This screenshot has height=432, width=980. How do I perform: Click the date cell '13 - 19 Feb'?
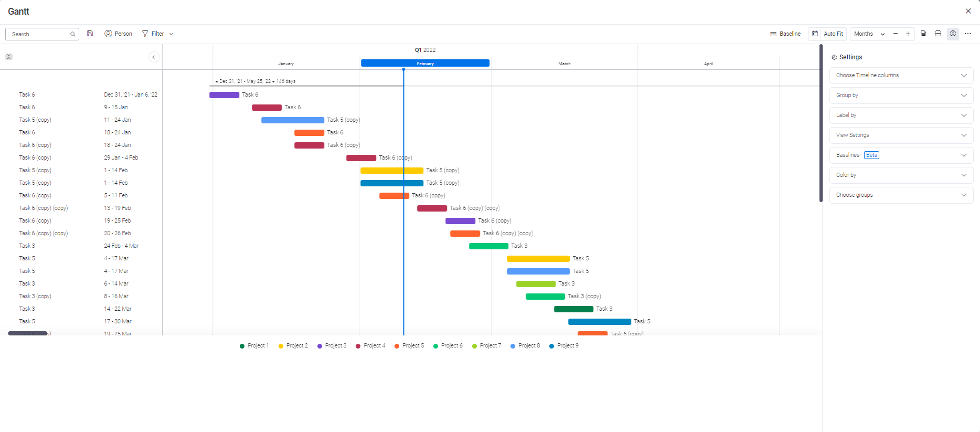pyautogui.click(x=118, y=208)
